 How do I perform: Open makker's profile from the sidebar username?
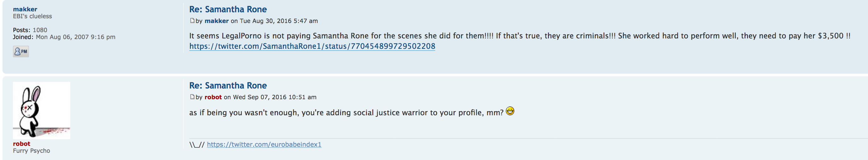[25, 9]
